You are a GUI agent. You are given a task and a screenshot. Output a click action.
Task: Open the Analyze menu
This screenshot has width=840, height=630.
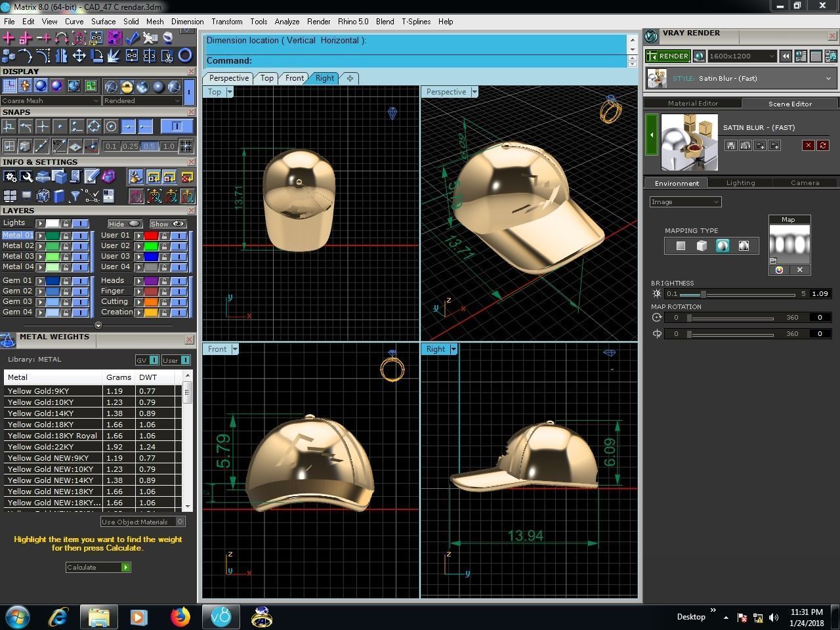(x=287, y=22)
